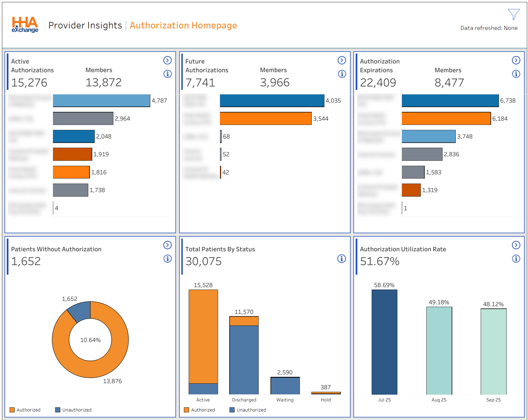Show info for Future Authorizations

point(342,74)
